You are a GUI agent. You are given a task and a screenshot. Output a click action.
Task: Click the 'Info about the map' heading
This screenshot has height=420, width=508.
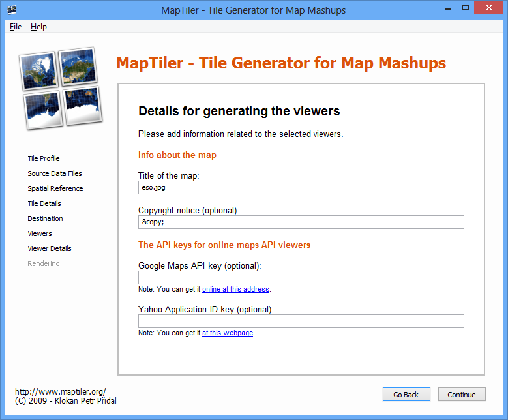177,155
